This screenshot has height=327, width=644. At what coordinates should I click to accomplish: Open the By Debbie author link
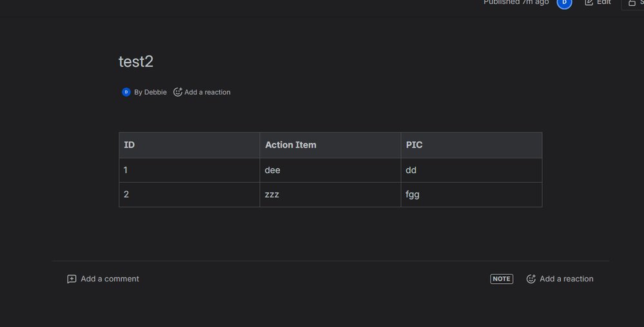pyautogui.click(x=150, y=92)
